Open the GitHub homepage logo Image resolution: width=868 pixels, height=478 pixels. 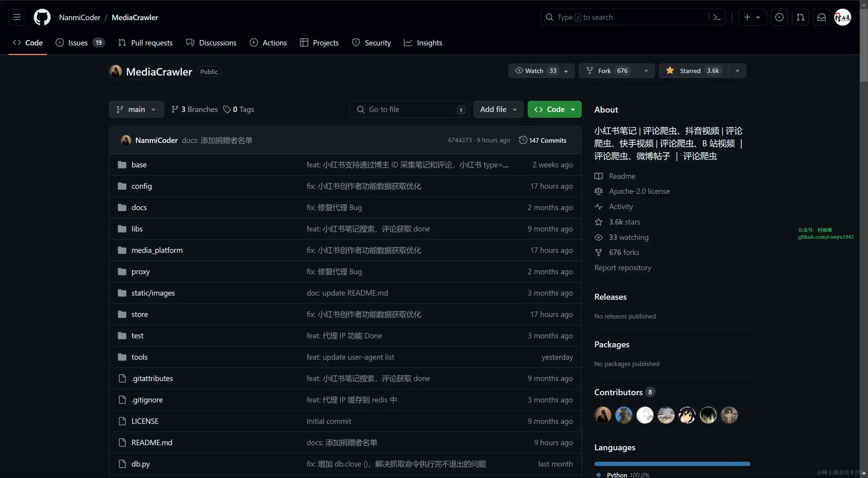point(42,17)
